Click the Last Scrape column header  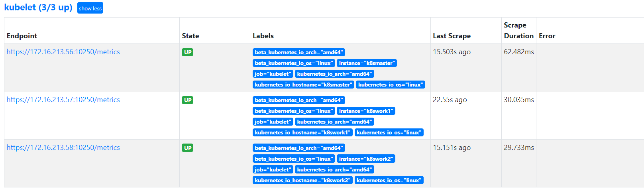click(x=452, y=36)
